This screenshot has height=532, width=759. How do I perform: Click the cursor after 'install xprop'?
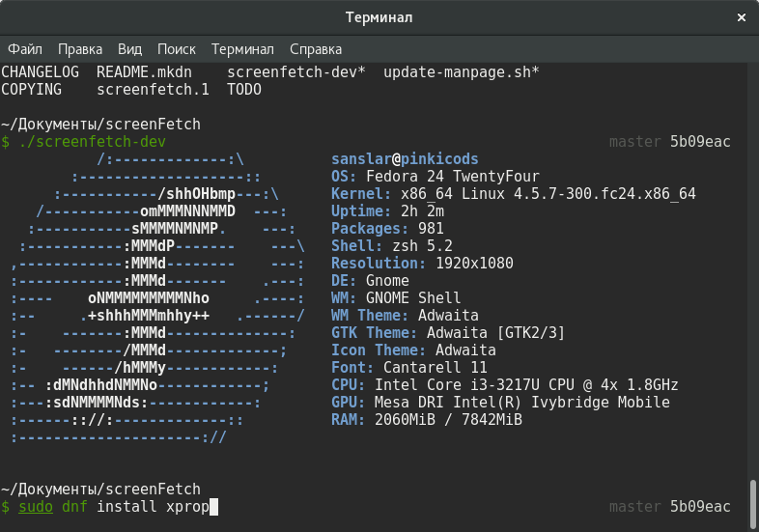point(214,507)
